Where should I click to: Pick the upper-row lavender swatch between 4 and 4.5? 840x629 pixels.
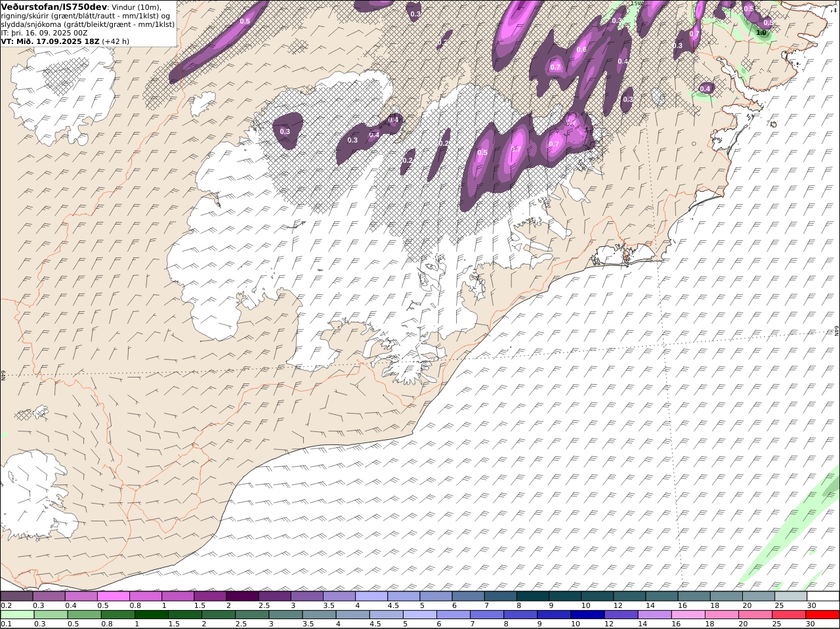click(x=371, y=596)
